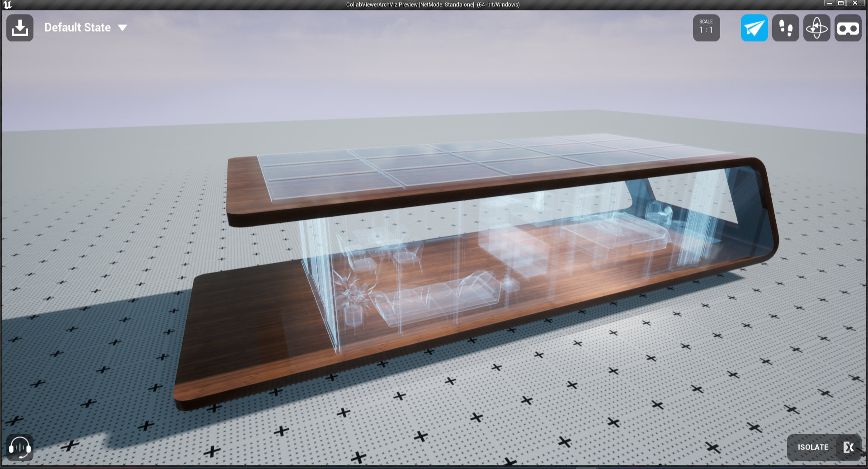
Task: Close the CollabViewer window
Action: [855, 3]
